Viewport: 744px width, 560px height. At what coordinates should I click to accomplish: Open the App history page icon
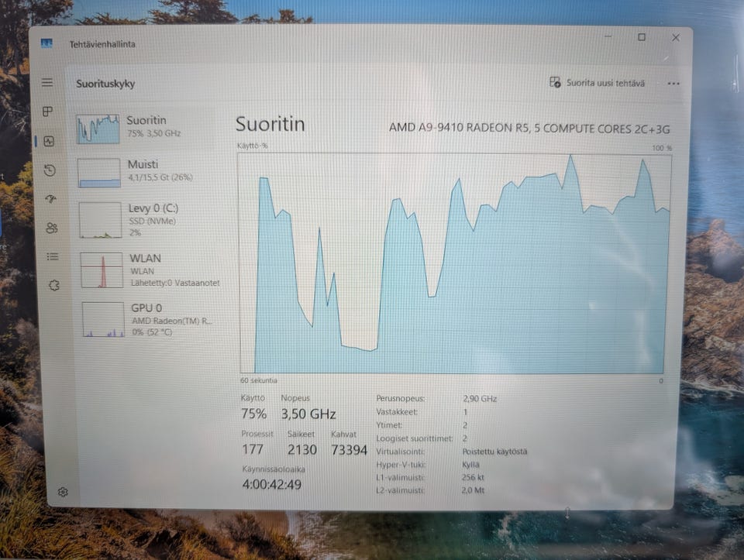click(50, 170)
